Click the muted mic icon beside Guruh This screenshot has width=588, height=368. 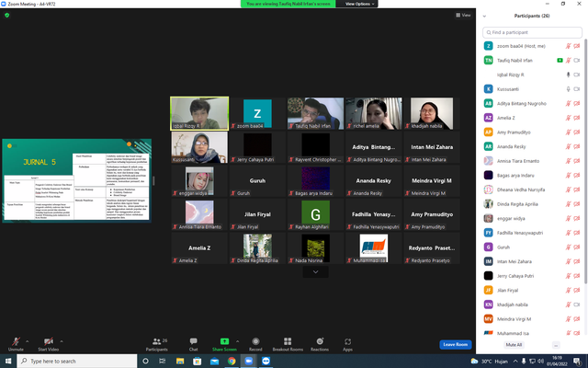(568, 247)
